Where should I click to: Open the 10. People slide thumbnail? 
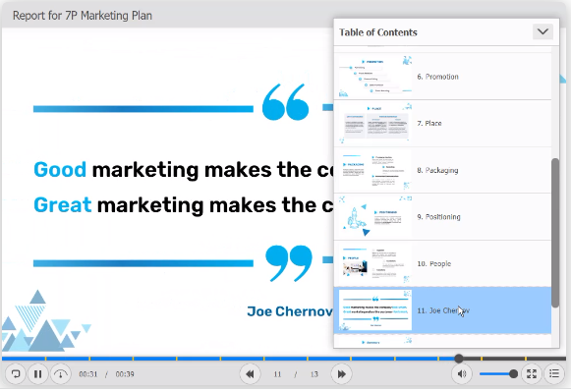coord(375,264)
